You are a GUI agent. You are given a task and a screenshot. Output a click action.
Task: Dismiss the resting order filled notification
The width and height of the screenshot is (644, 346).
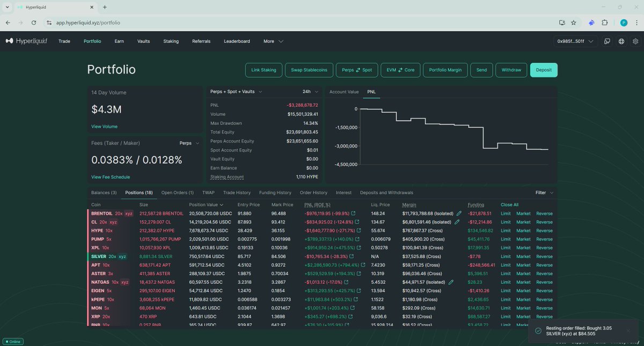click(628, 330)
